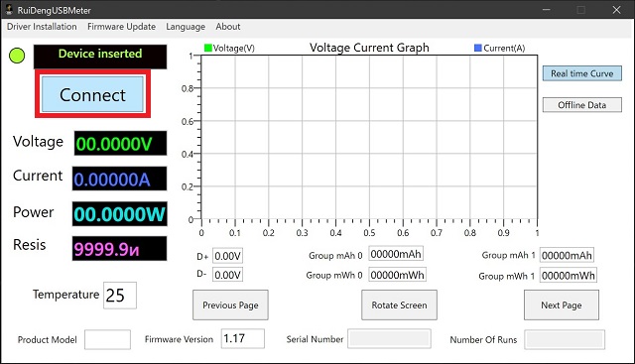
Task: Open the Driver Installation menu
Action: (x=42, y=27)
